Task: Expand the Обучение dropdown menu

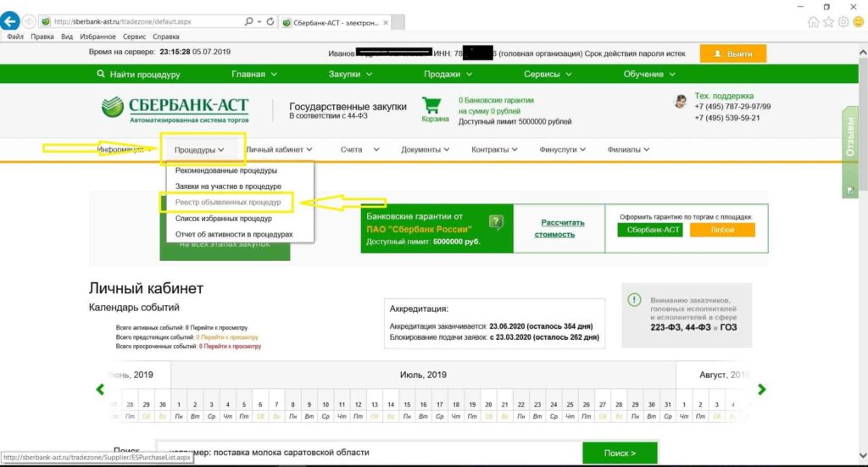Action: click(x=649, y=74)
